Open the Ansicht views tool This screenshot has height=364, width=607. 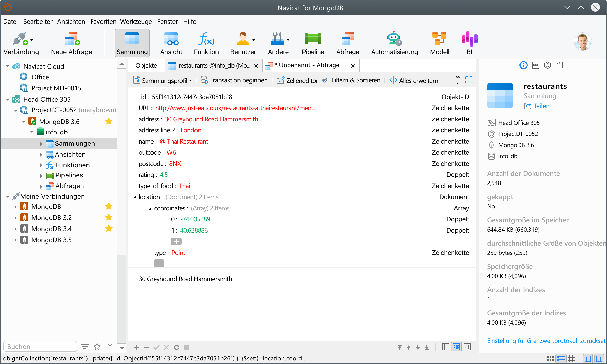[x=171, y=43]
